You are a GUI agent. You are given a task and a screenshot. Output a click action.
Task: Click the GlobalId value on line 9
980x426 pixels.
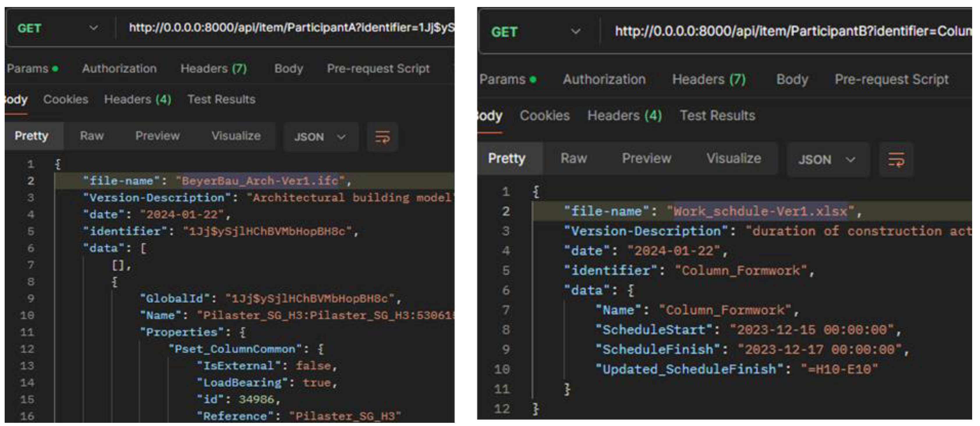pos(310,298)
